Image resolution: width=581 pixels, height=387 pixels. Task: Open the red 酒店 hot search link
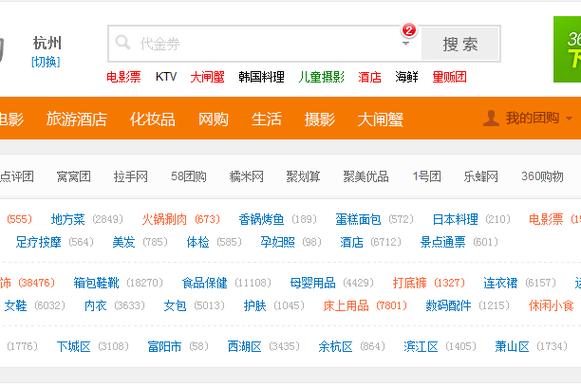point(370,77)
